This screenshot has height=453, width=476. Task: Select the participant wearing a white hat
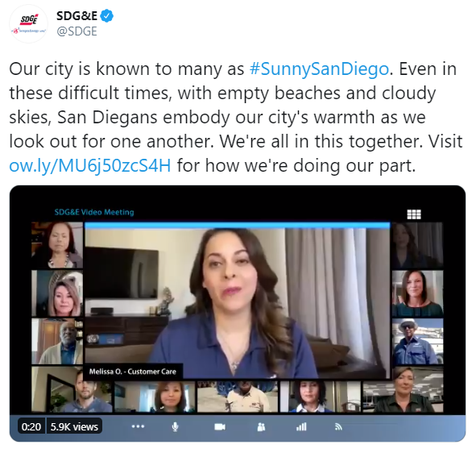[417, 341]
